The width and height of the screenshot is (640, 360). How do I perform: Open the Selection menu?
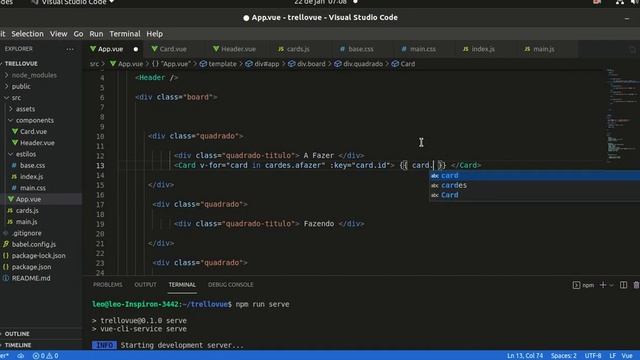(27, 34)
